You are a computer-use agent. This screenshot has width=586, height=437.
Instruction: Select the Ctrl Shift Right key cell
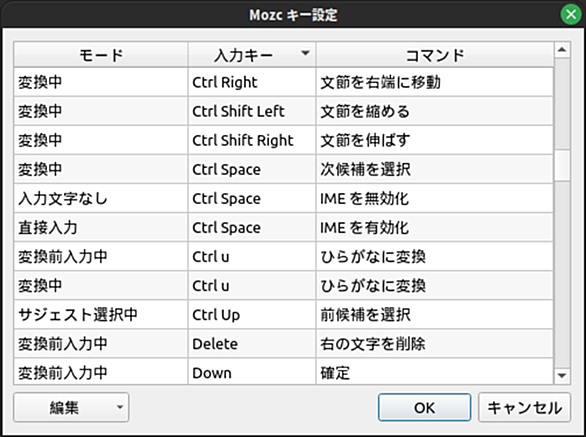point(252,141)
